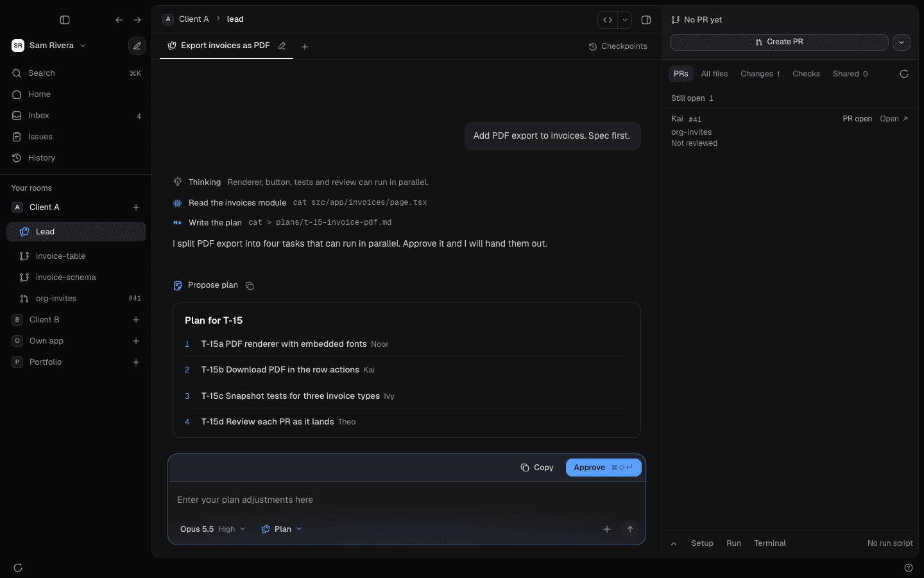Open Checkpoints
The height and width of the screenshot is (578, 924).
(618, 46)
